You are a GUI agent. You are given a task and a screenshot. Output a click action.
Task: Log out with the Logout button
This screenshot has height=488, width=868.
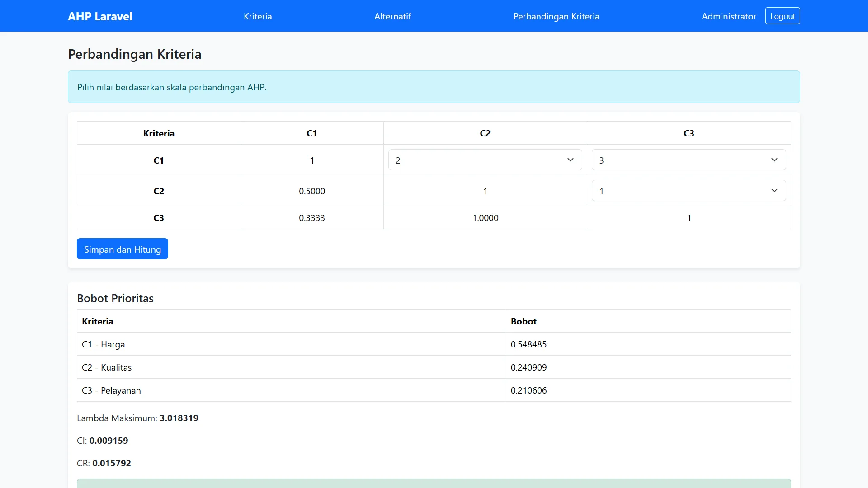[x=783, y=16]
